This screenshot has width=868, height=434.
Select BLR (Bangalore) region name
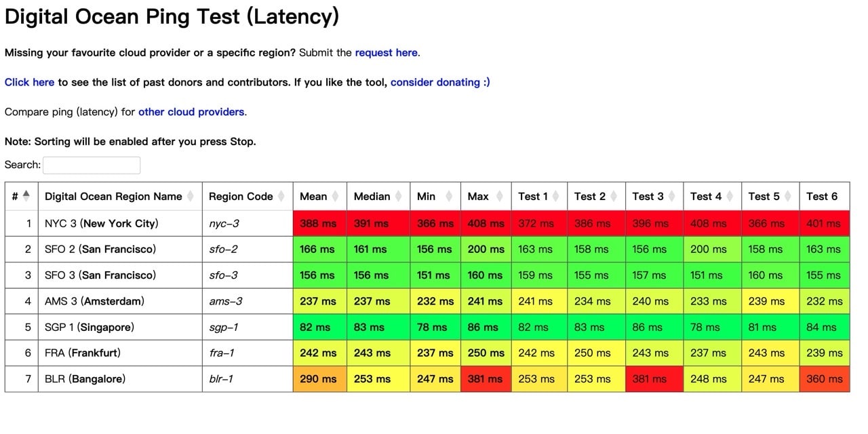85,379
